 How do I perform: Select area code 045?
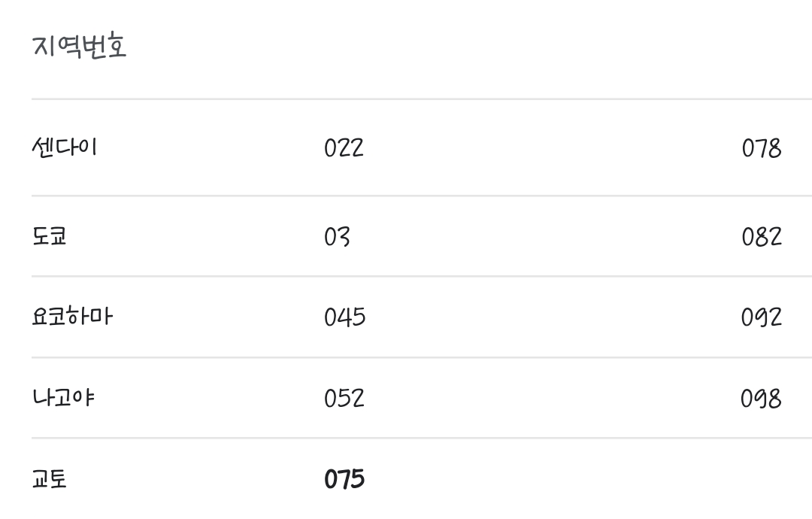[345, 317]
